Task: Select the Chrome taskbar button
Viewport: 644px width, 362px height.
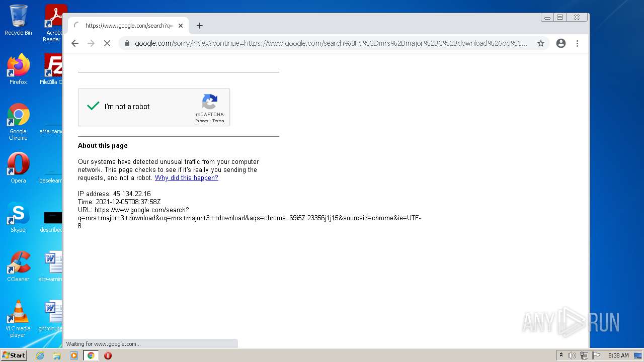Action: 91,355
